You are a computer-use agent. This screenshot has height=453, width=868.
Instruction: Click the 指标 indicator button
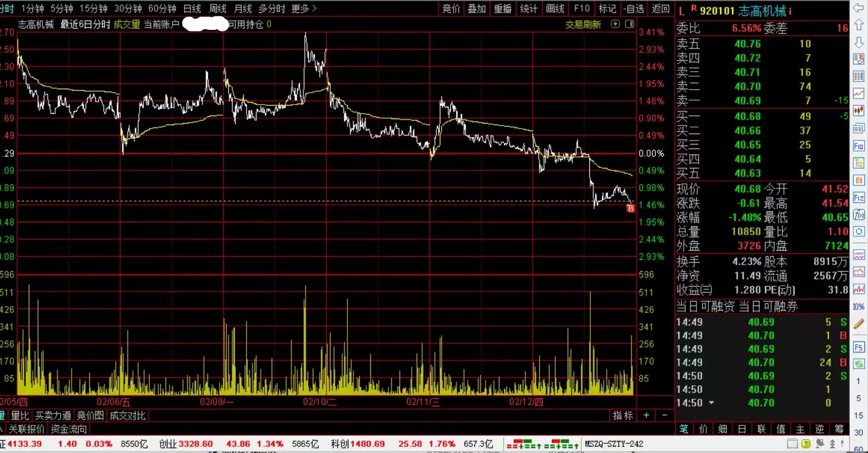point(623,415)
